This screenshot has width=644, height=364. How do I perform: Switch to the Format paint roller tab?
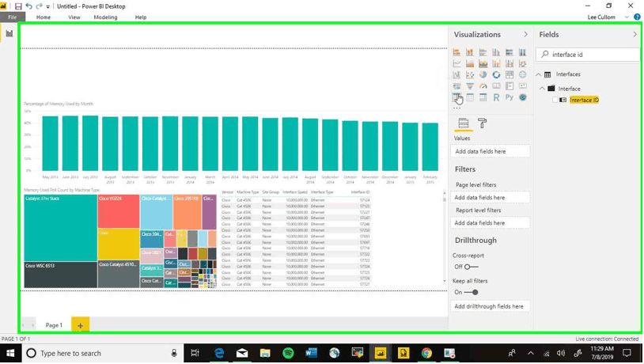pyautogui.click(x=482, y=123)
